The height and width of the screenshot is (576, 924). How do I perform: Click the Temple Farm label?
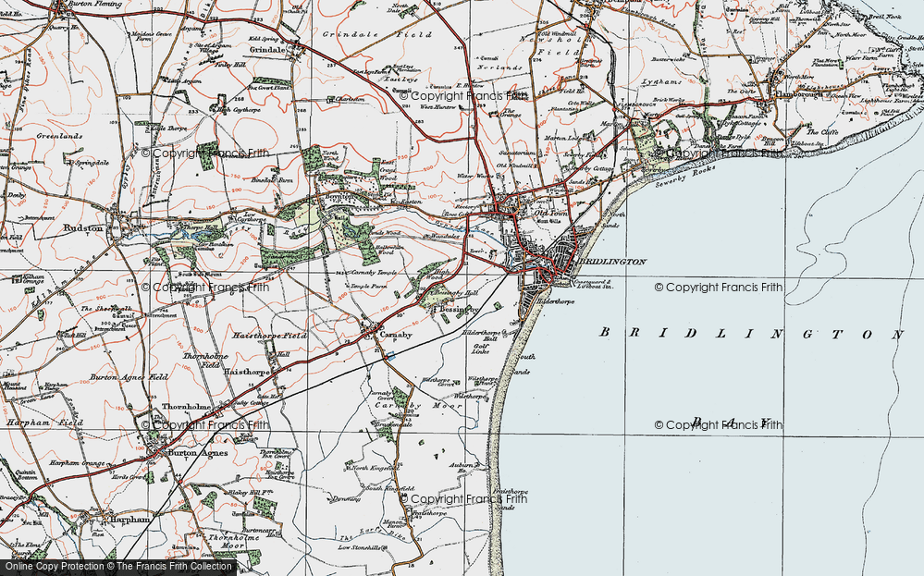tap(368, 287)
